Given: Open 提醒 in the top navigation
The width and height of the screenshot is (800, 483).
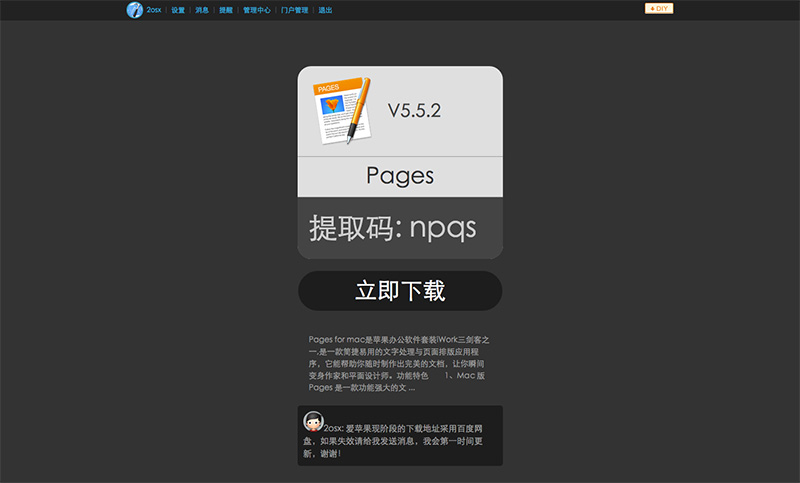Looking at the screenshot, I should point(226,10).
